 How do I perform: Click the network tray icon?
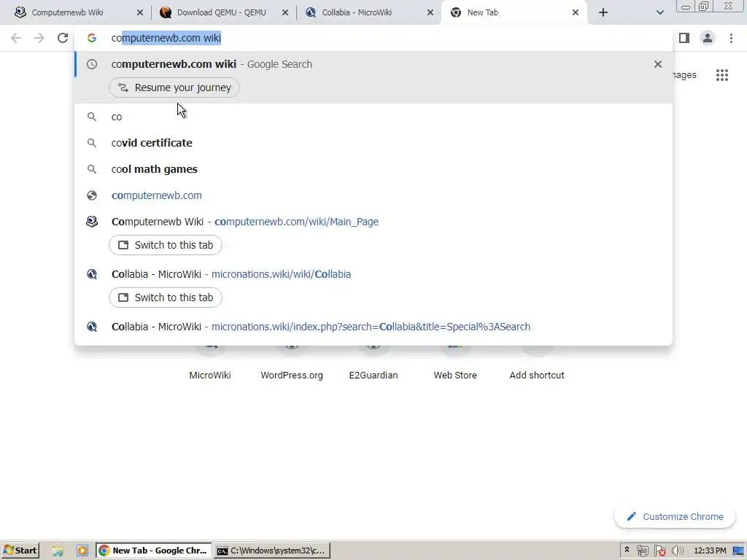point(643,551)
